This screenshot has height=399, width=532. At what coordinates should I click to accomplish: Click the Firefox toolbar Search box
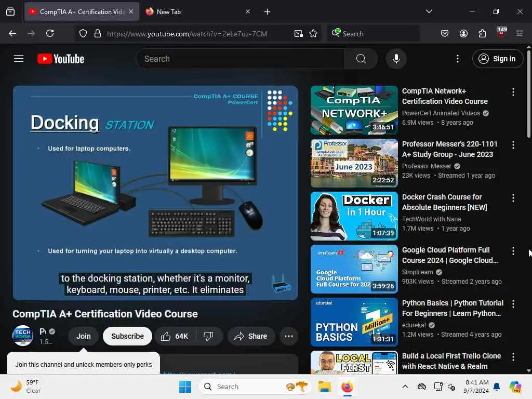pos(373,34)
